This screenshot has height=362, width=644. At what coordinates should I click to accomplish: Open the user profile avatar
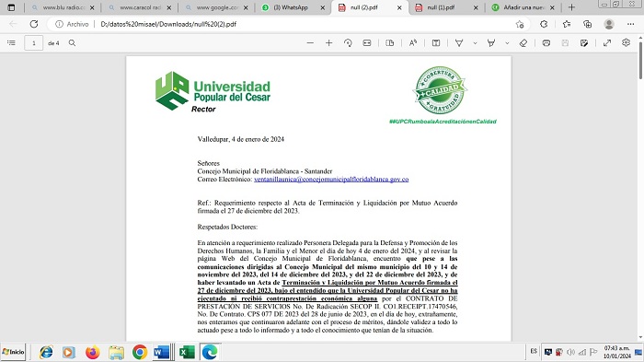coord(609,24)
